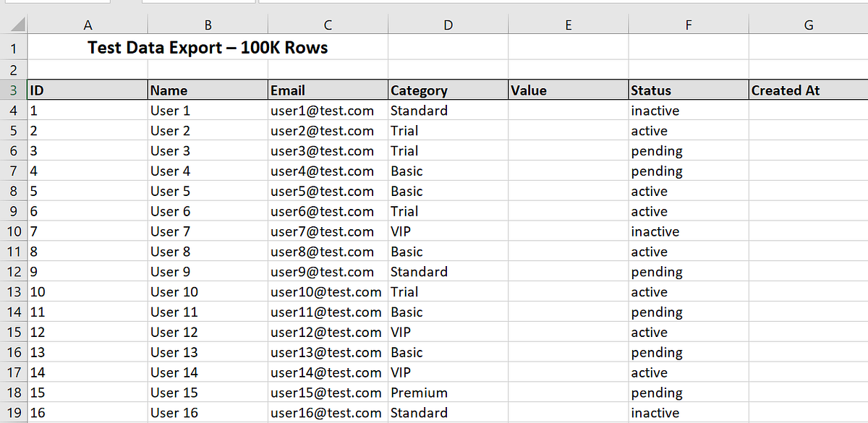Image resolution: width=868 pixels, height=423 pixels.
Task: Click the cell 'User 15'
Action: pyautogui.click(x=208, y=393)
